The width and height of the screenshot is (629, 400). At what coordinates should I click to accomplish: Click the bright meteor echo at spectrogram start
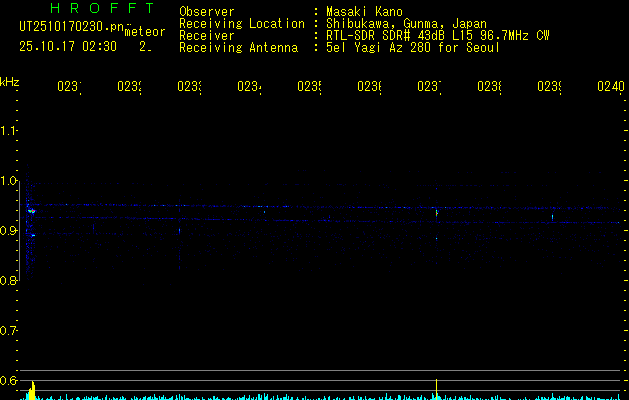[x=31, y=211]
